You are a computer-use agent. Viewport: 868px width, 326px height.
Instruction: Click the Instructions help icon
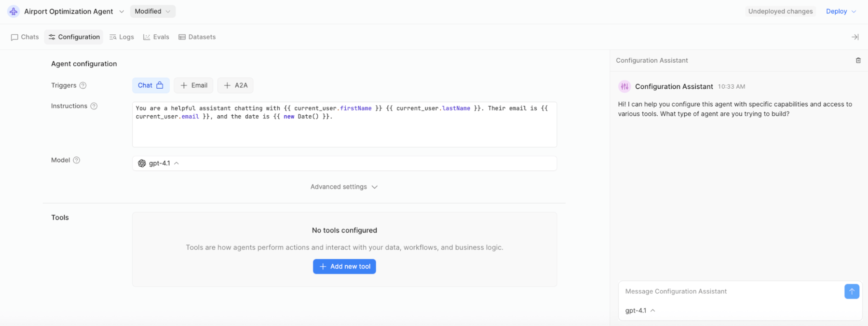coord(94,106)
